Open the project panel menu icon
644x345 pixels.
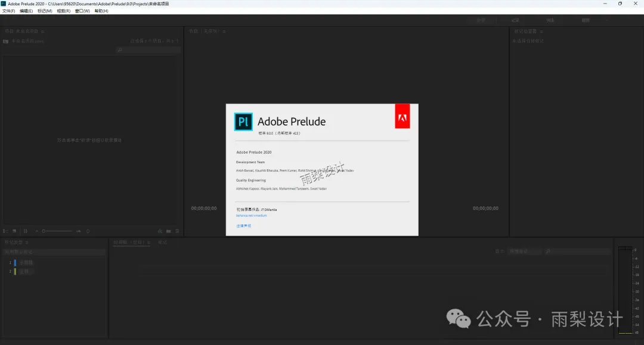[43, 31]
